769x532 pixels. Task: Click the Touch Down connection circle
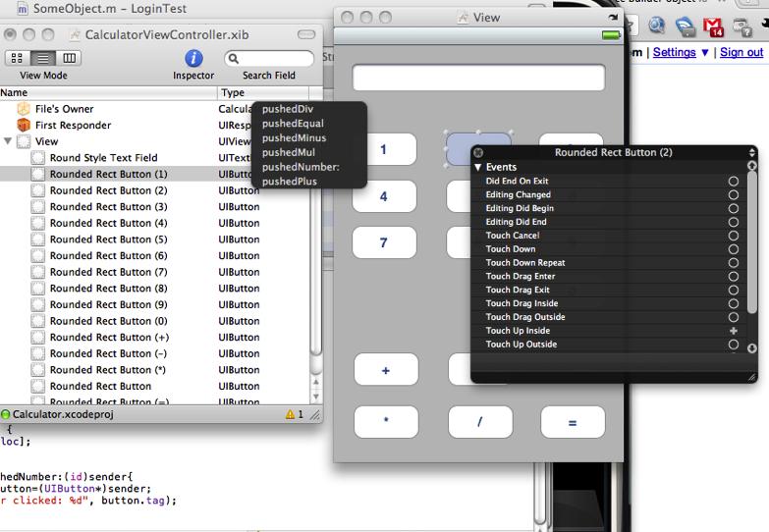(x=734, y=249)
